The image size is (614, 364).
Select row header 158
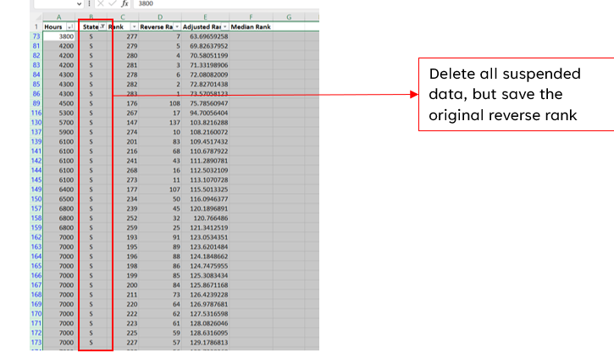point(36,218)
